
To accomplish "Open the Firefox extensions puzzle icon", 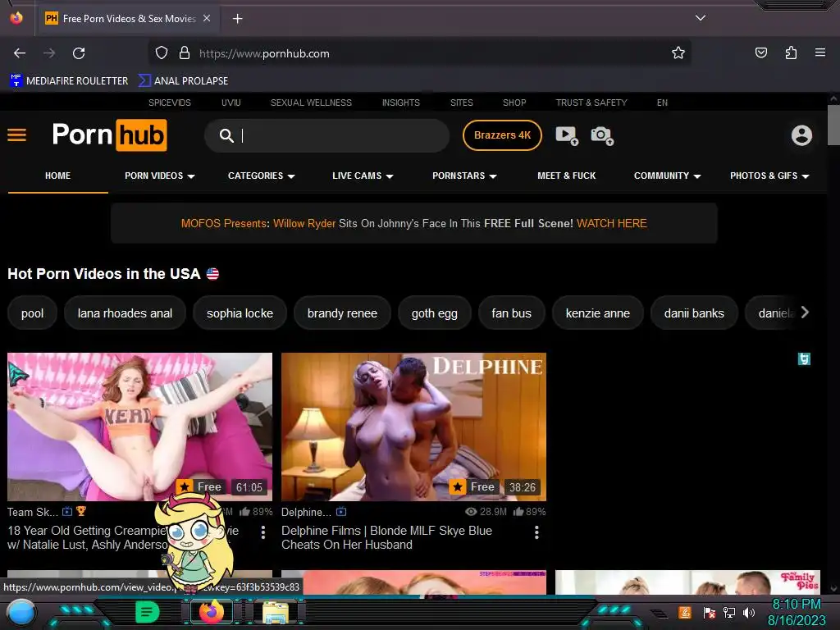I will point(791,52).
